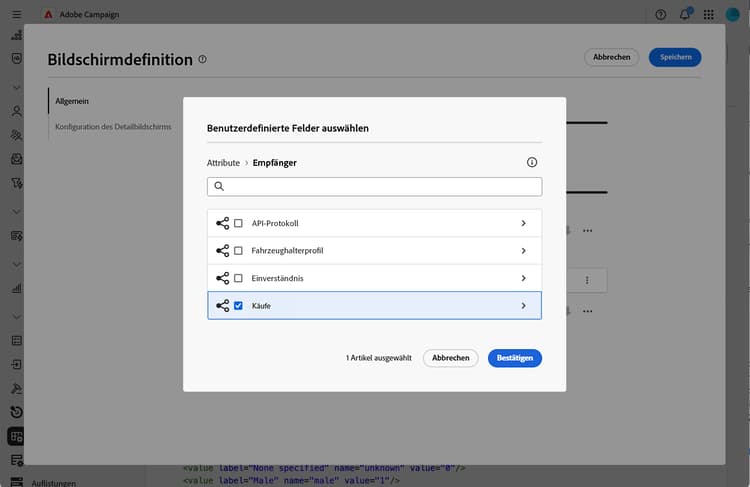
Task: Click the link icon next to Käufe
Action: [x=222, y=306]
